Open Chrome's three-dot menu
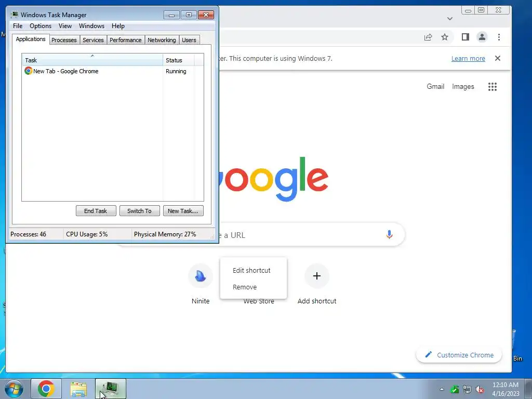 tap(499, 37)
